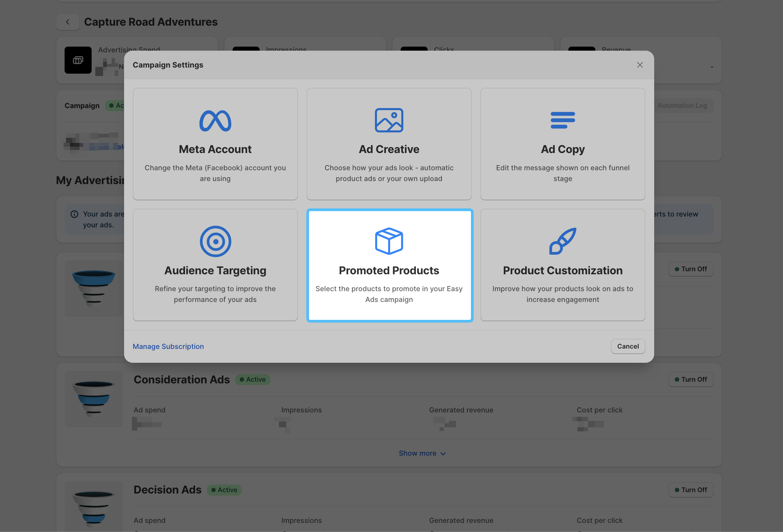Click the info icon in the ads notice
Screen dimensions: 783x532
pos(74,214)
